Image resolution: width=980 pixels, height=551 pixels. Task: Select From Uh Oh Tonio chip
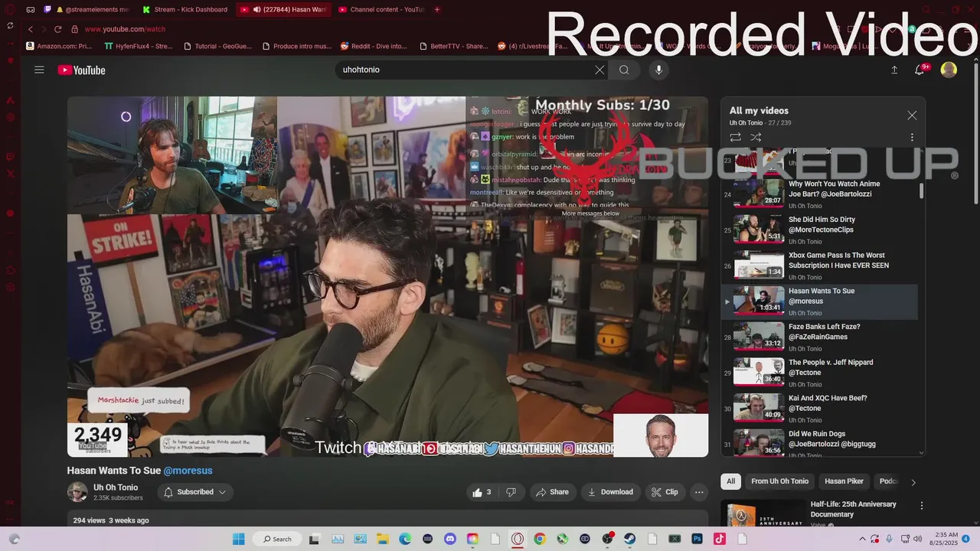[x=779, y=481]
